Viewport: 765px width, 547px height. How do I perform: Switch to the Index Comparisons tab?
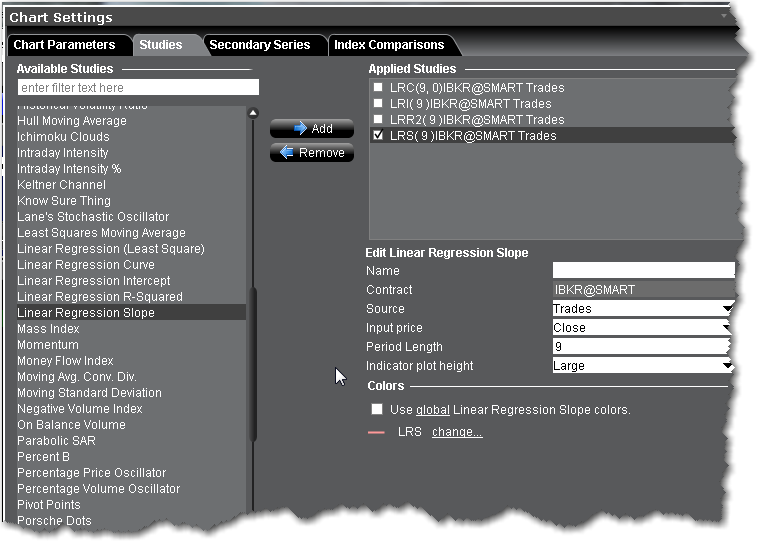coord(390,45)
